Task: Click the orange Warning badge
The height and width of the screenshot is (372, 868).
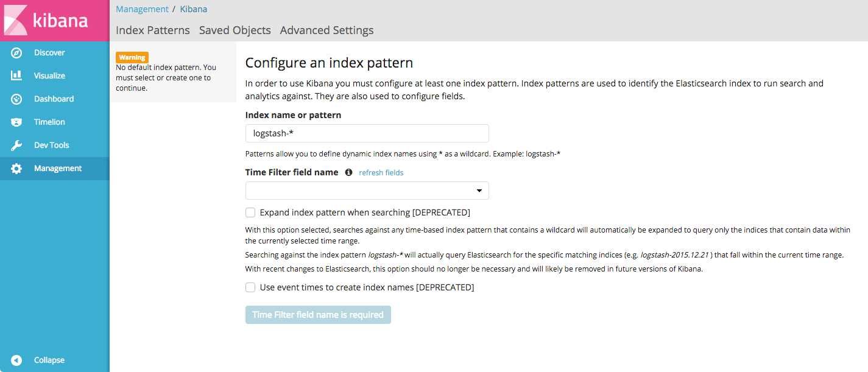Action: [x=132, y=57]
